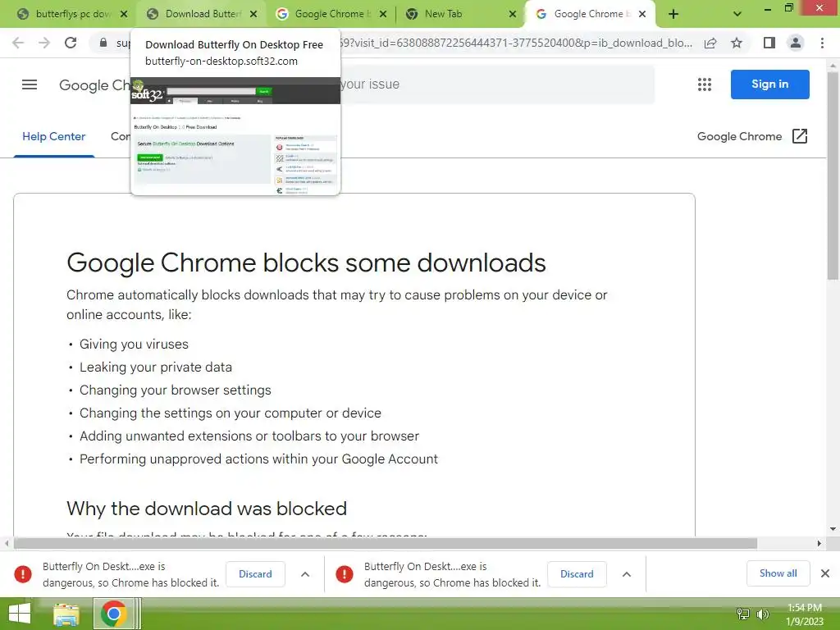Screen dimensions: 840x630
Task: Open the network icon in system tray
Action: (x=743, y=614)
